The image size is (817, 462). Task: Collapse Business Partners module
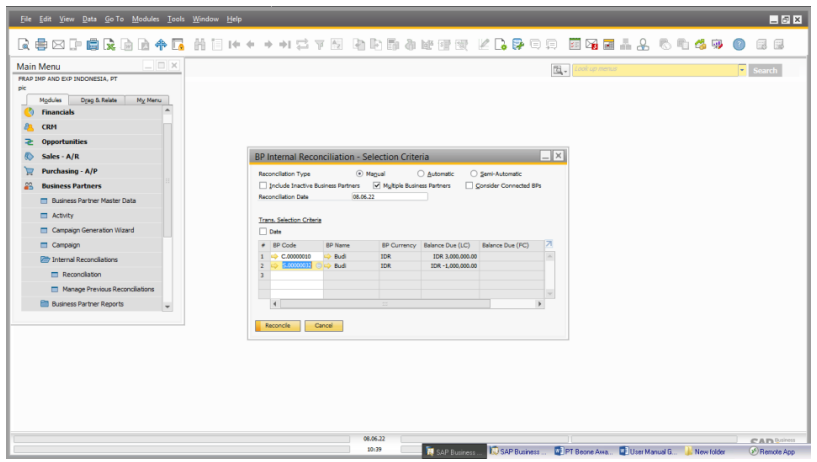(x=71, y=186)
